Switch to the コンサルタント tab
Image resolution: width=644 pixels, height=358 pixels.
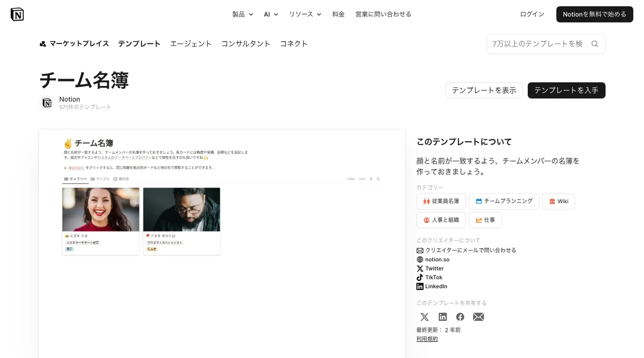[246, 44]
